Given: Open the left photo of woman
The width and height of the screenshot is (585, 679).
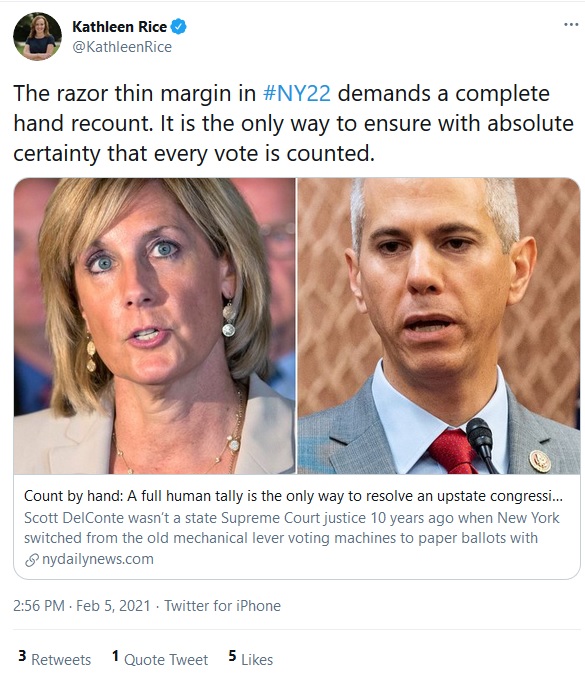Looking at the screenshot, I should 155,326.
